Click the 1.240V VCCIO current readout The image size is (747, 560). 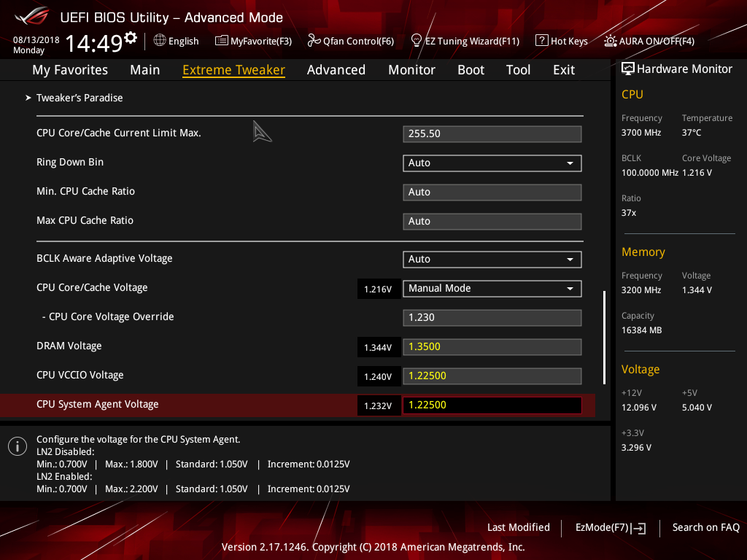(379, 377)
